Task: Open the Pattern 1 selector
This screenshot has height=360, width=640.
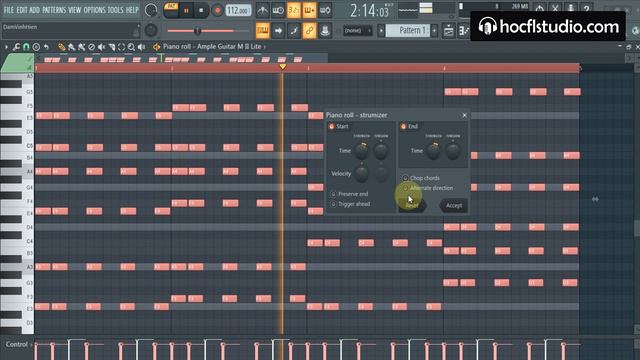Action: pyautogui.click(x=408, y=31)
